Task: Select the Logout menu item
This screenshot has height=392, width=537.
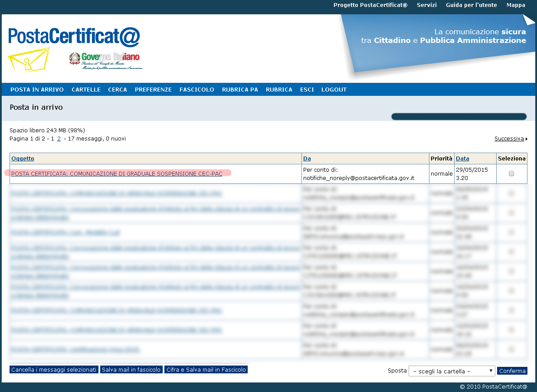Action: tap(334, 90)
